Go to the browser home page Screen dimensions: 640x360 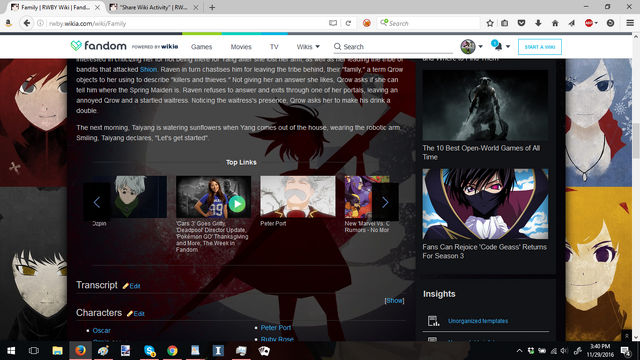click(555, 23)
